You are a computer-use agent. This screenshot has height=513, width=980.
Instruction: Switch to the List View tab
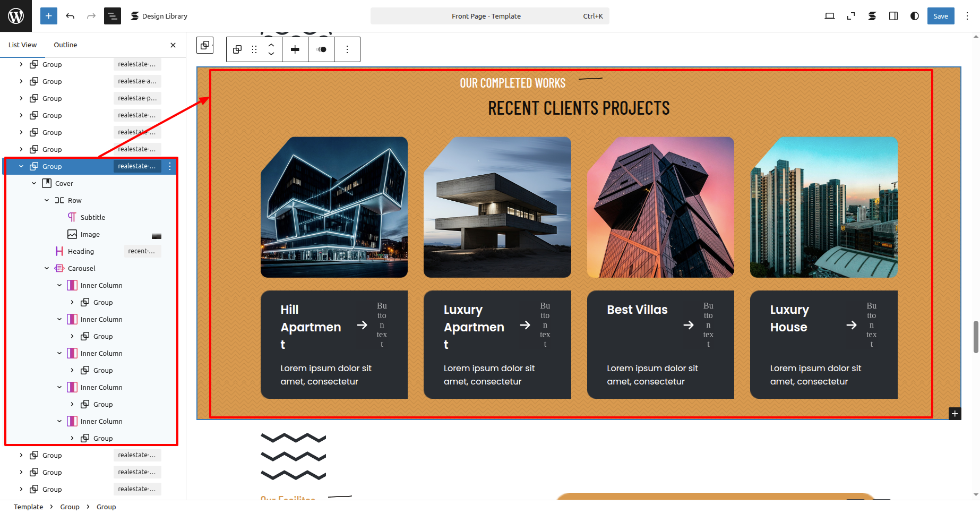point(23,45)
